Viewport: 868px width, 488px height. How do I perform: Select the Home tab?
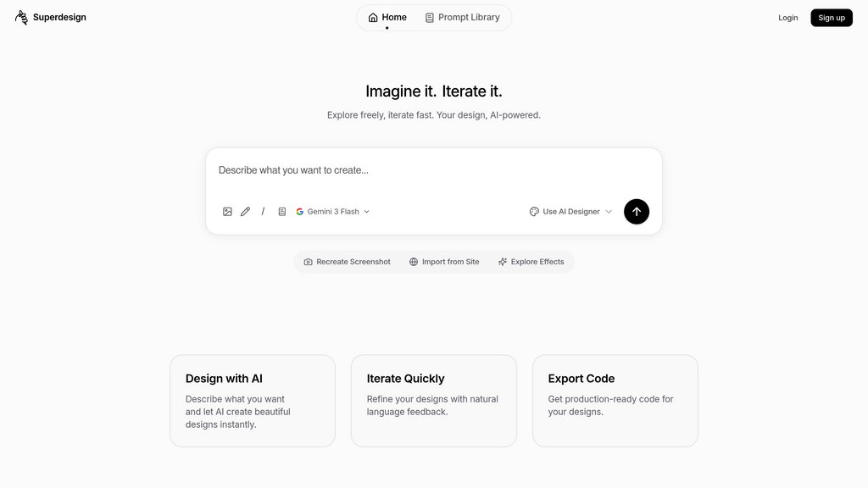coord(387,16)
